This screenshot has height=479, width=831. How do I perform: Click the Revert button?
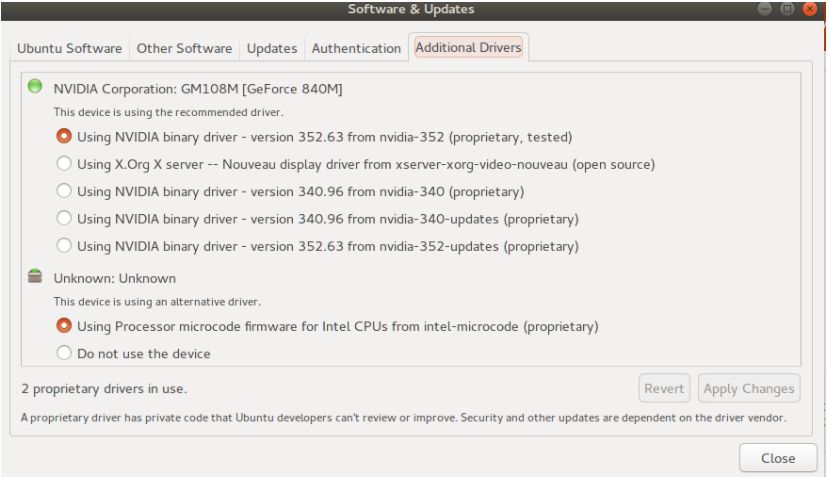(x=664, y=388)
